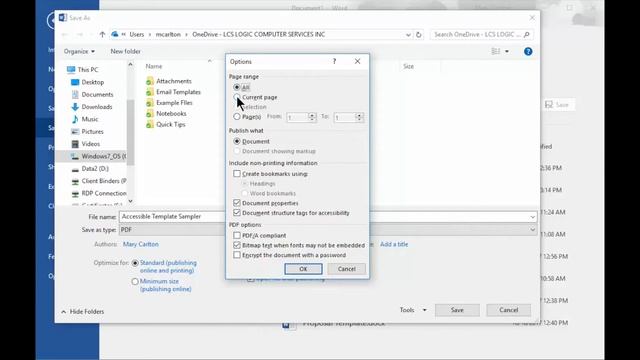Cancel the Options dialog

coord(347,269)
